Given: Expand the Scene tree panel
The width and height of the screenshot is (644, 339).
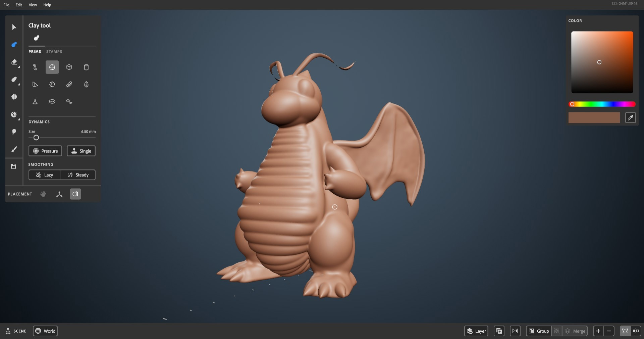Looking at the screenshot, I should (16, 331).
